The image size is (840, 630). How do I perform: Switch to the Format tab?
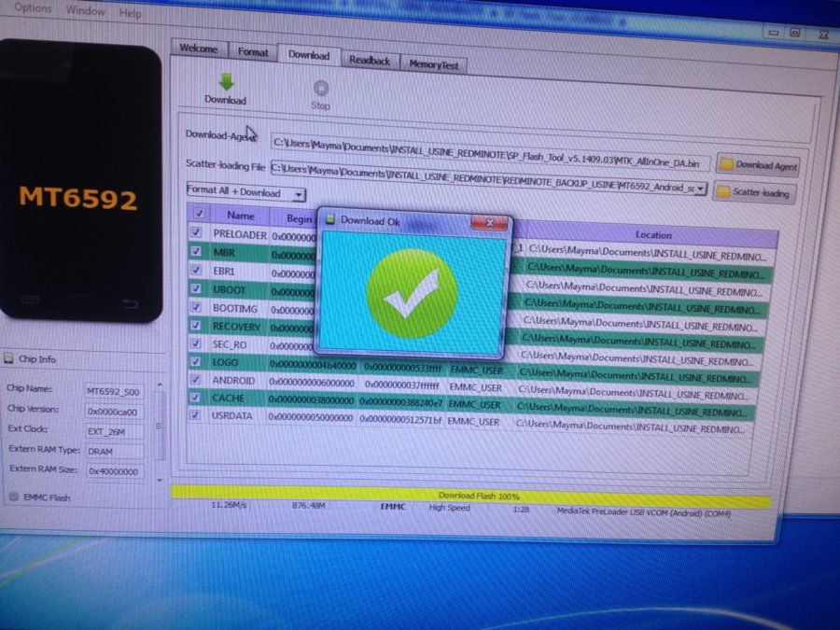click(x=253, y=52)
